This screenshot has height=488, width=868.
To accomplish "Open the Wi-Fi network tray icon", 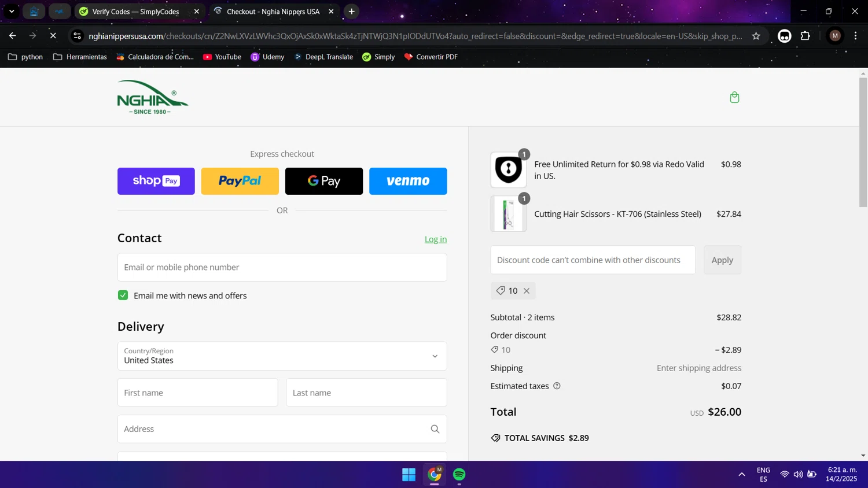I will (785, 475).
